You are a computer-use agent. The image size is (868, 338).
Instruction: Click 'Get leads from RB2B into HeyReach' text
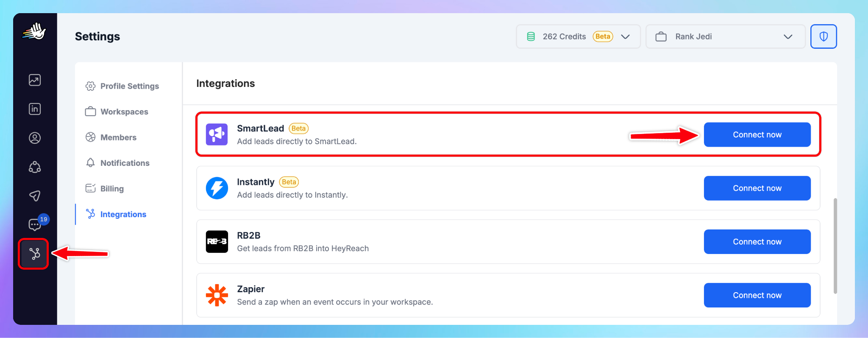point(303,248)
